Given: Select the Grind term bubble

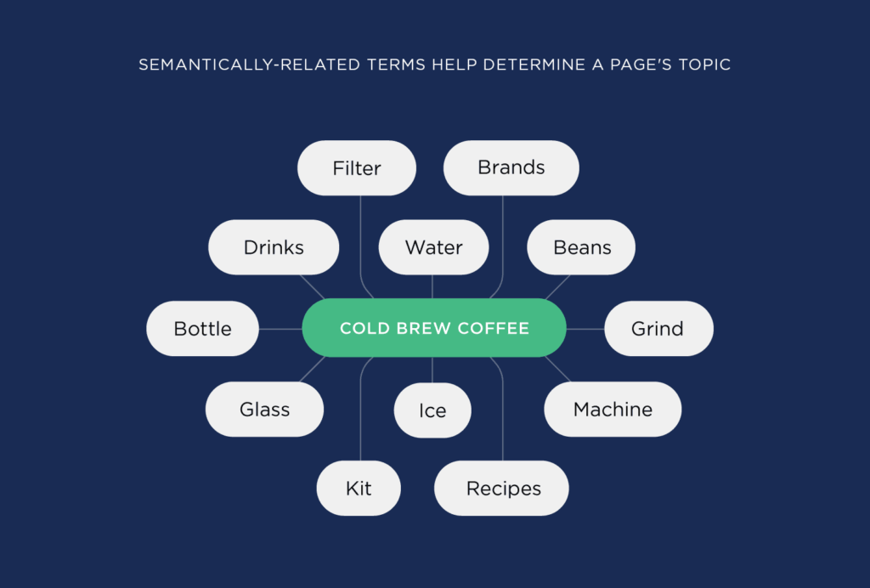Looking at the screenshot, I should (x=658, y=328).
